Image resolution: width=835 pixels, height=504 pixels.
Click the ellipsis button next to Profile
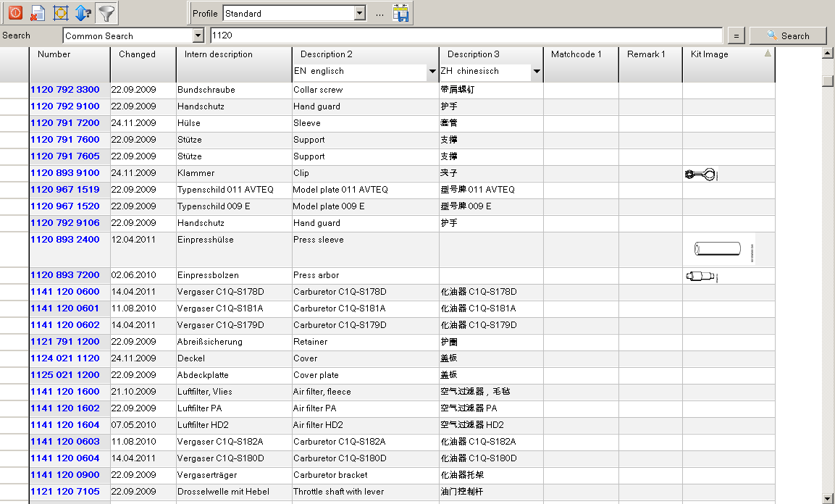(x=379, y=14)
